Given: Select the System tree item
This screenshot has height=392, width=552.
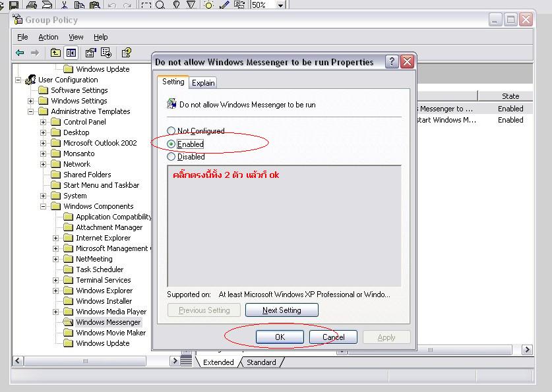Looking at the screenshot, I should (x=75, y=196).
